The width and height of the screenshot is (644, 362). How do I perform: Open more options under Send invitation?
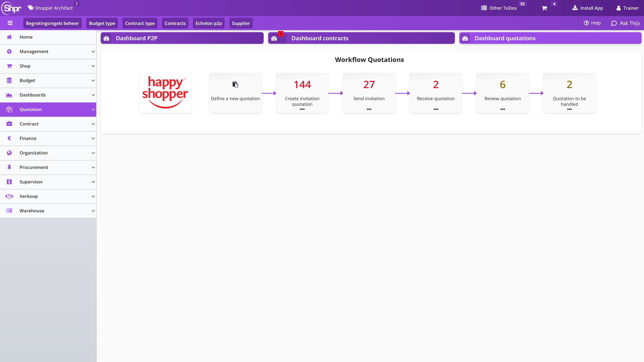[369, 109]
